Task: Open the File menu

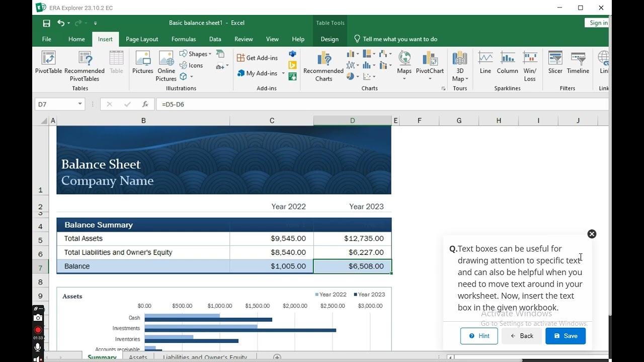Action: click(47, 39)
